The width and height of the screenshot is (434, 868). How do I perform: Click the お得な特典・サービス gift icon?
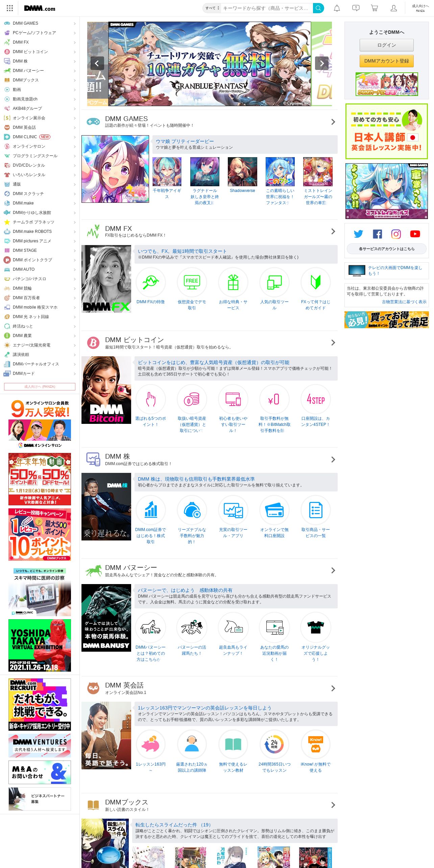coord(233,282)
